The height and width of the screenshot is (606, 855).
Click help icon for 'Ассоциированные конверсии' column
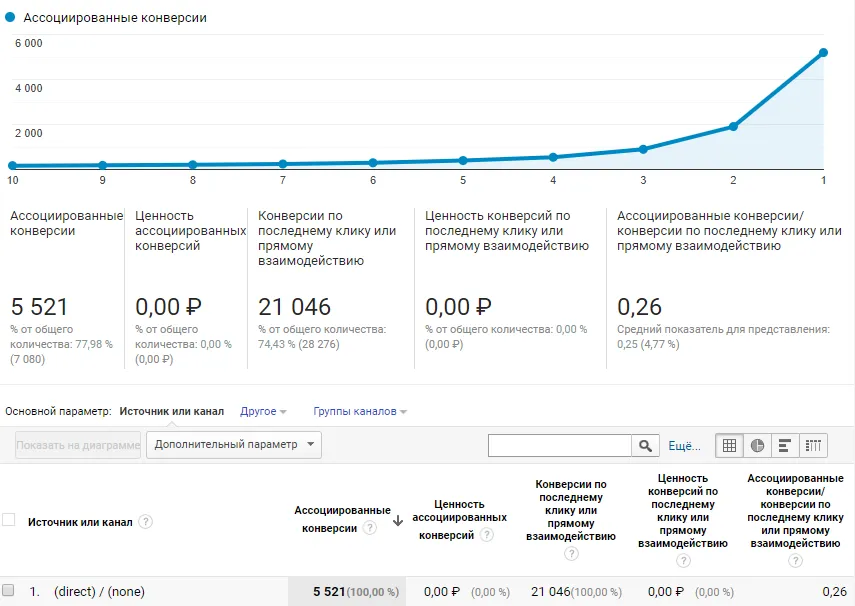370,528
